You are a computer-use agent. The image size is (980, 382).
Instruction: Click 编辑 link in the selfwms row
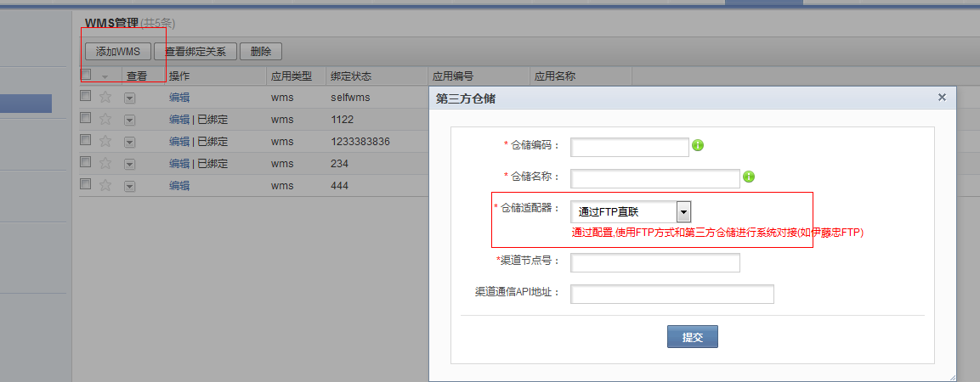(x=179, y=98)
